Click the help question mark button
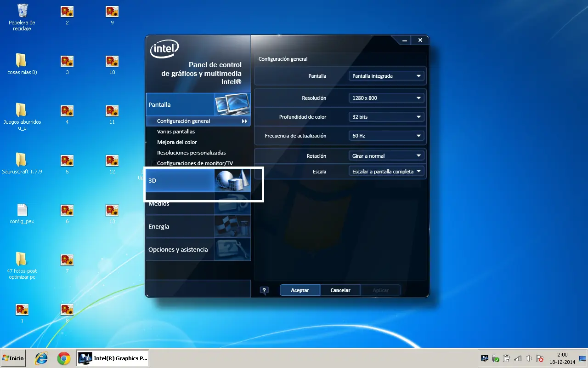 (264, 290)
